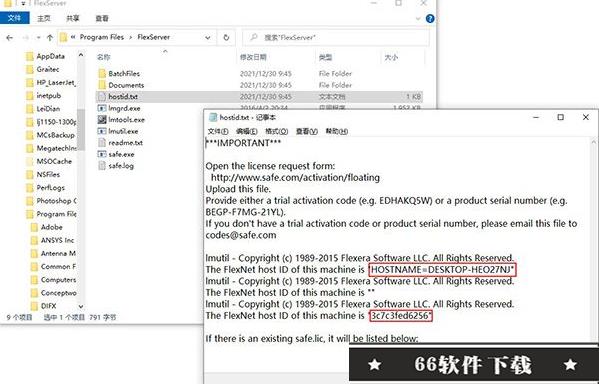This screenshot has width=599, height=384.
Task: Click the Explorer help question mark icon
Action: tap(430, 18)
